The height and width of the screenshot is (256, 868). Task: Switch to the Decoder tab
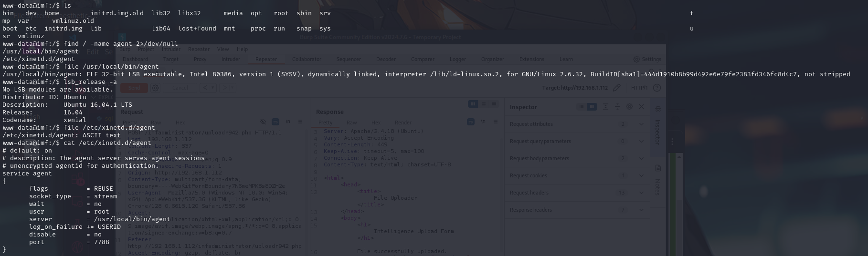tap(386, 59)
